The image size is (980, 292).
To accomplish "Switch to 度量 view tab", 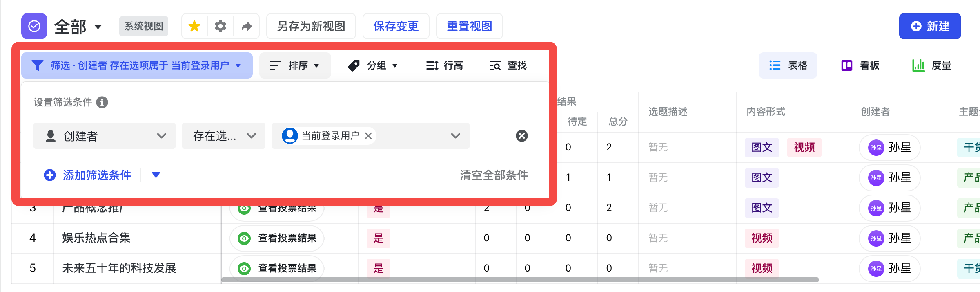I will click(x=932, y=65).
